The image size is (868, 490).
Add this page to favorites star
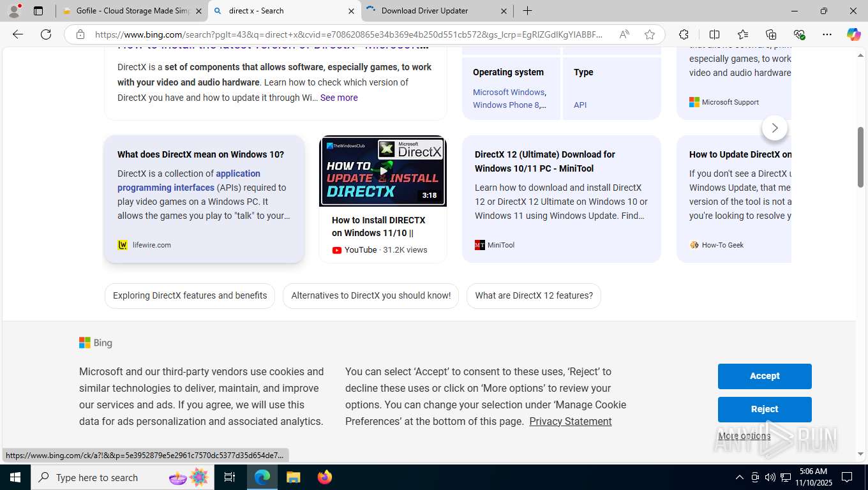[x=650, y=34]
